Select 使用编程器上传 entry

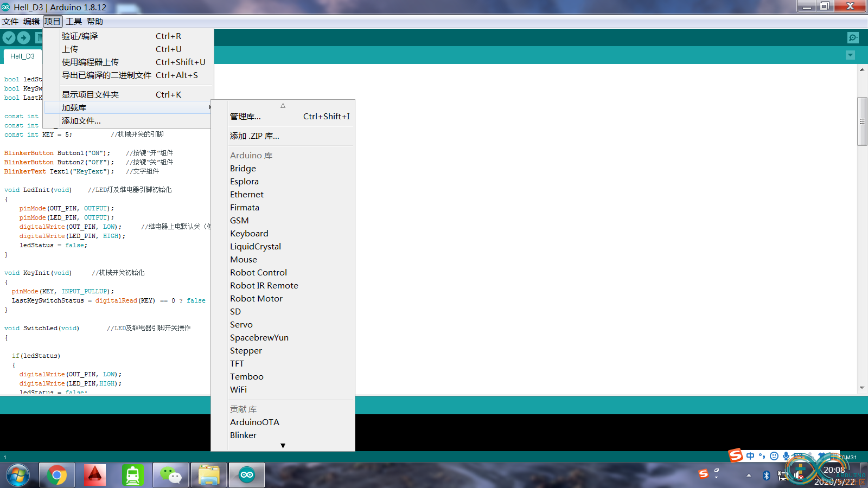click(x=129, y=62)
